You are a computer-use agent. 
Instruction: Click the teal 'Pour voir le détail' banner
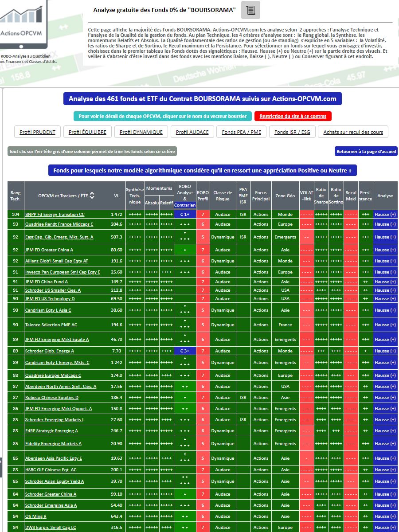click(163, 116)
